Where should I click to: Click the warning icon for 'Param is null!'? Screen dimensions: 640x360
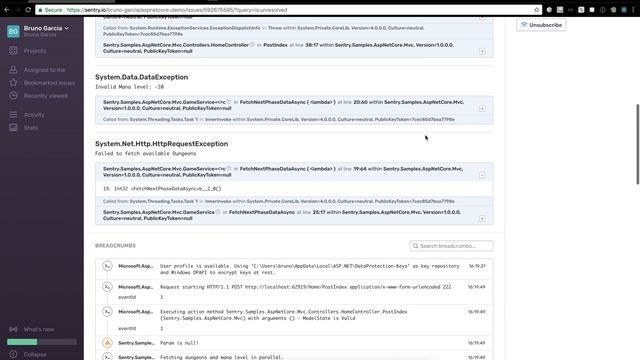(107, 343)
